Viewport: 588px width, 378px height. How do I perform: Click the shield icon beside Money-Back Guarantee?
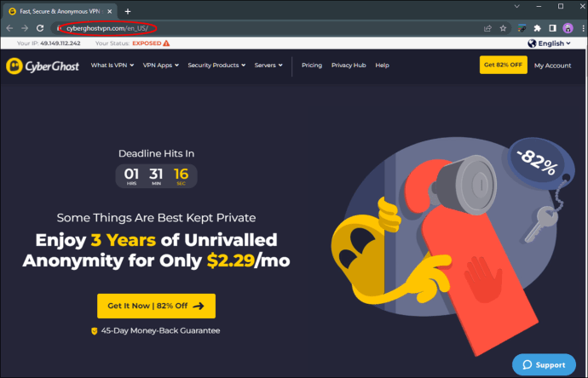[95, 331]
